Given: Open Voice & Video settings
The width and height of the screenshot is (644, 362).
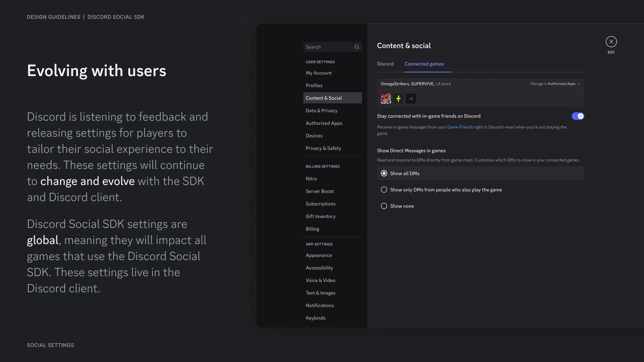Looking at the screenshot, I should pos(320,280).
